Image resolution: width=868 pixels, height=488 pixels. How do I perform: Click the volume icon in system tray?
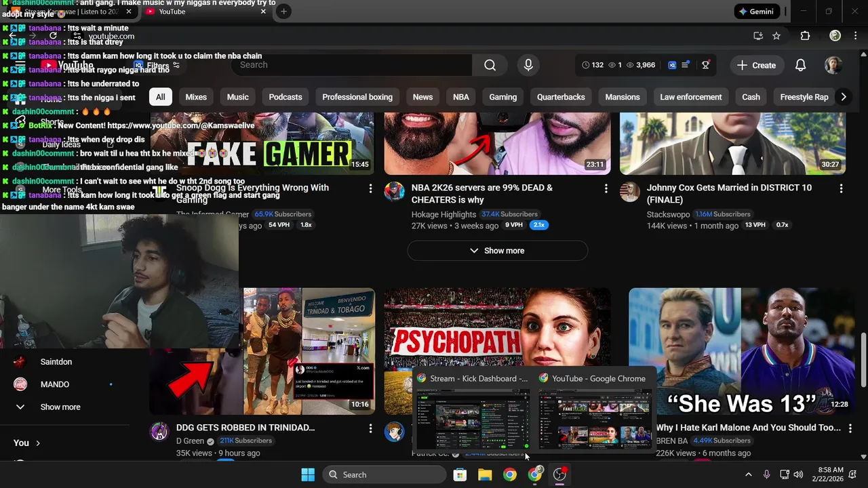click(798, 474)
